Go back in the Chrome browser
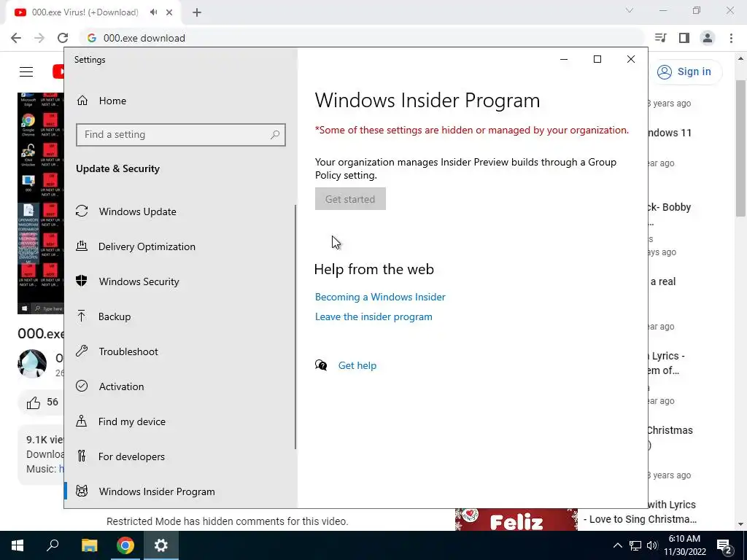 coord(16,38)
